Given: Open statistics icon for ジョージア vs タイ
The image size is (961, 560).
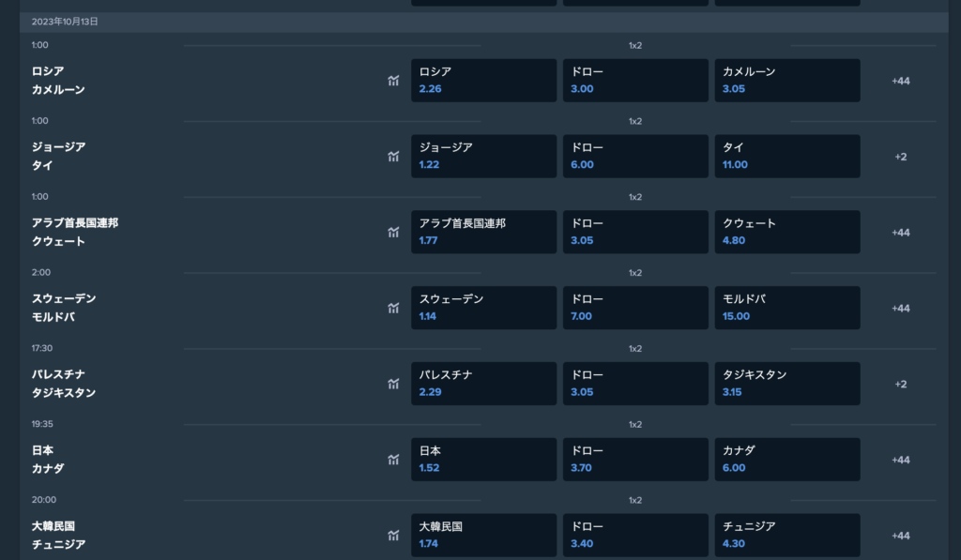Looking at the screenshot, I should click(393, 157).
